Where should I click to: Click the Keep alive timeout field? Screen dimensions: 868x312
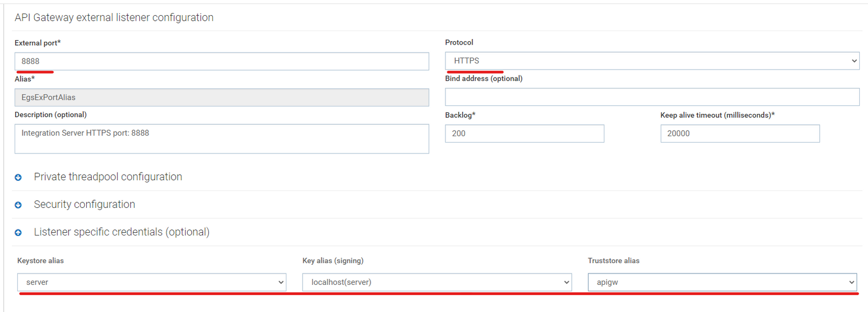point(739,133)
